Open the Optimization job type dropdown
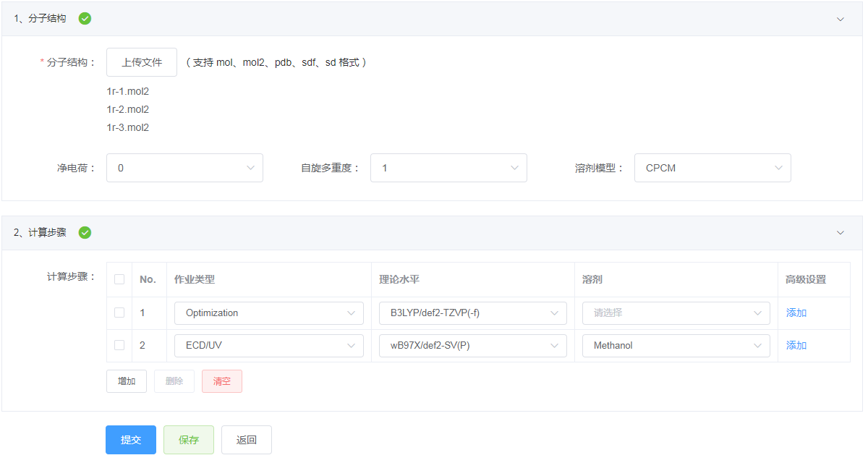 coord(269,313)
